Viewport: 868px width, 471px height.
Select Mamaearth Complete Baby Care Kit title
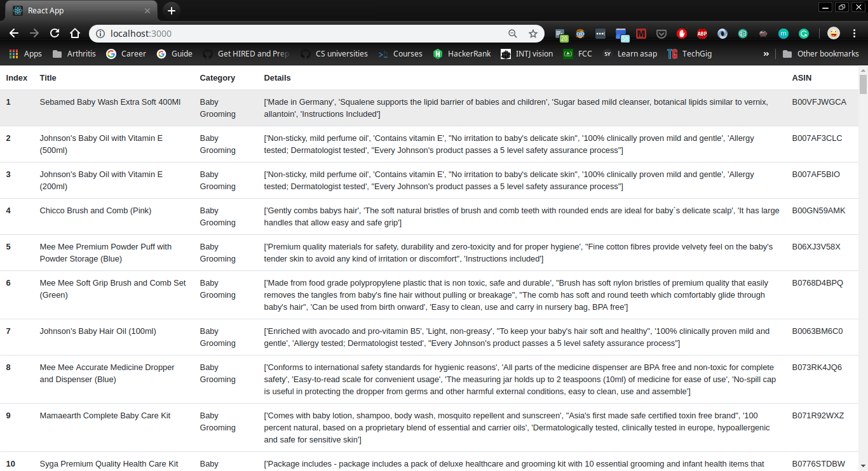point(105,416)
